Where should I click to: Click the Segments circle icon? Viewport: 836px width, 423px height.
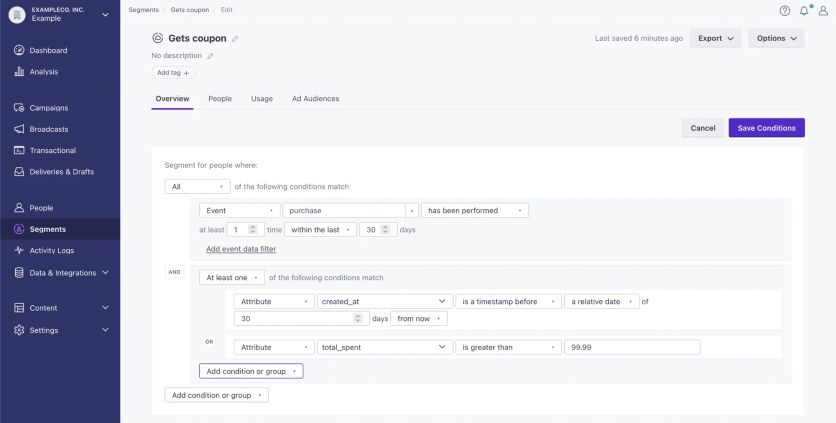[19, 229]
